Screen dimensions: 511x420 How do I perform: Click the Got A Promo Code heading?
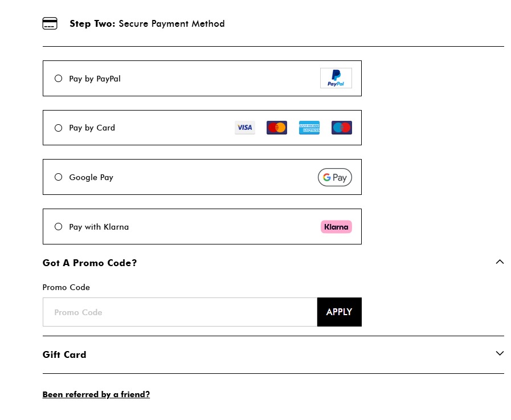pyautogui.click(x=89, y=263)
